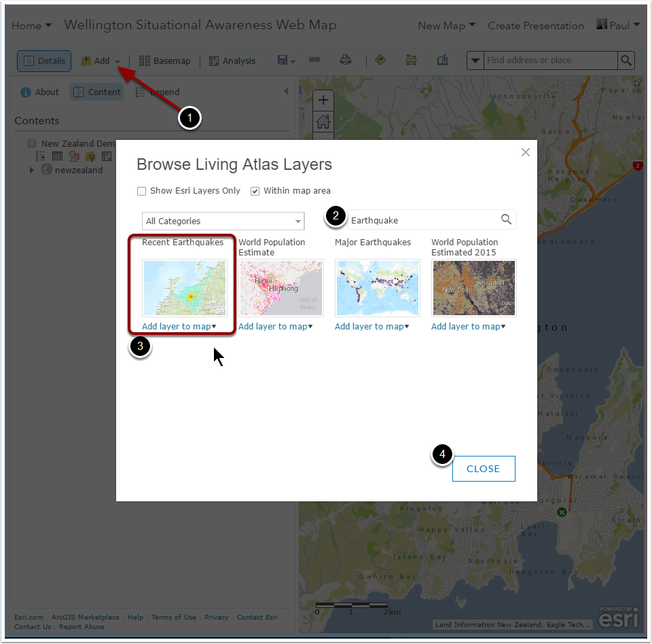Click the World Population Estimated 2015 thumbnail
652x644 pixels.
(474, 288)
